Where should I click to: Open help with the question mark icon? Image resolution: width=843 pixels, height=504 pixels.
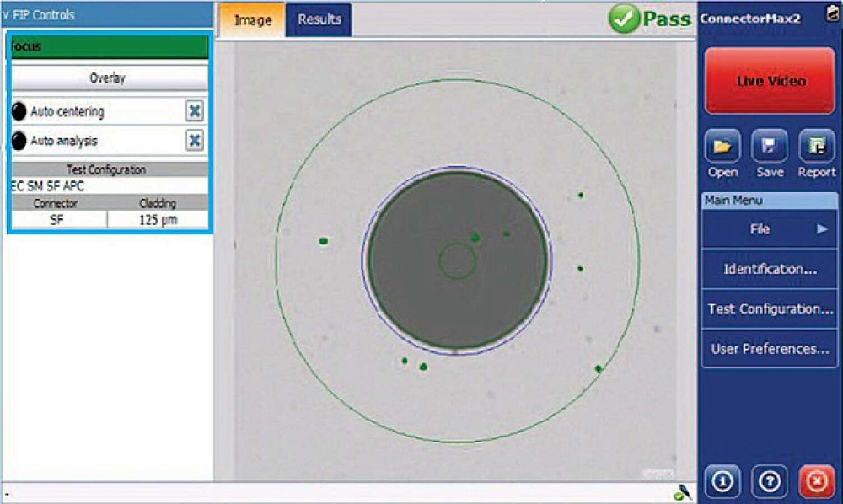[x=769, y=481]
